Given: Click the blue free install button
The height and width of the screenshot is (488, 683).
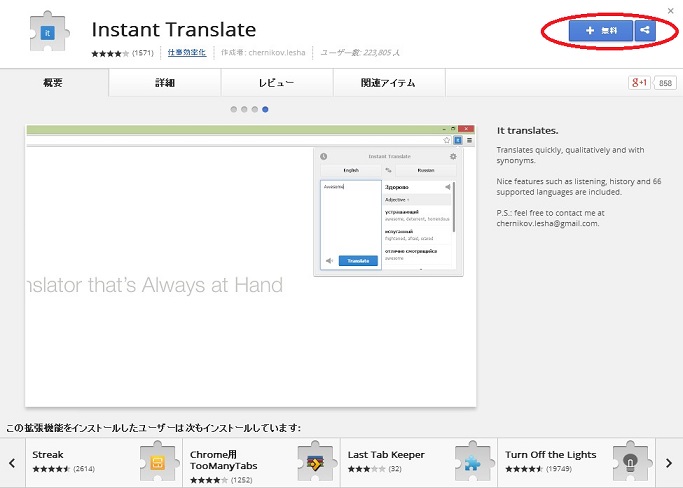Looking at the screenshot, I should coord(601,30).
